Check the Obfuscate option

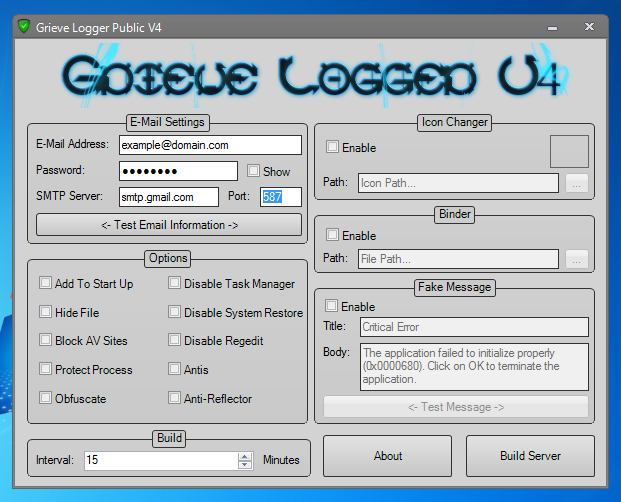(x=45, y=397)
